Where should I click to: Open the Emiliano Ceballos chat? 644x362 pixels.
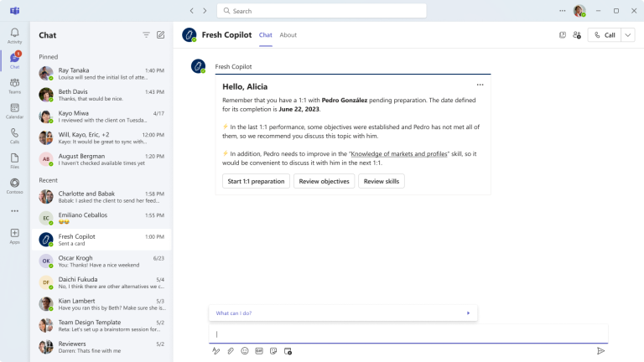point(101,218)
